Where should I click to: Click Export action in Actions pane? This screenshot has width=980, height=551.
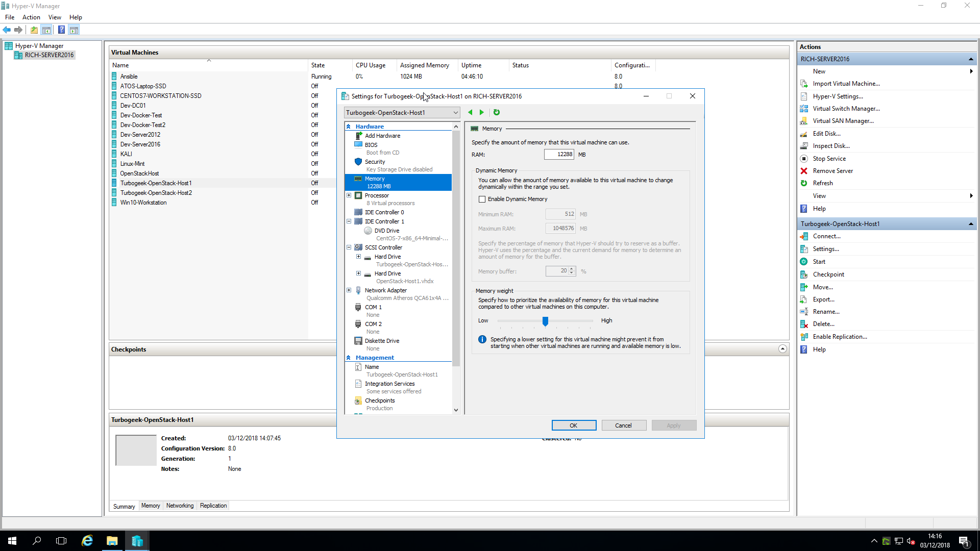pos(823,299)
